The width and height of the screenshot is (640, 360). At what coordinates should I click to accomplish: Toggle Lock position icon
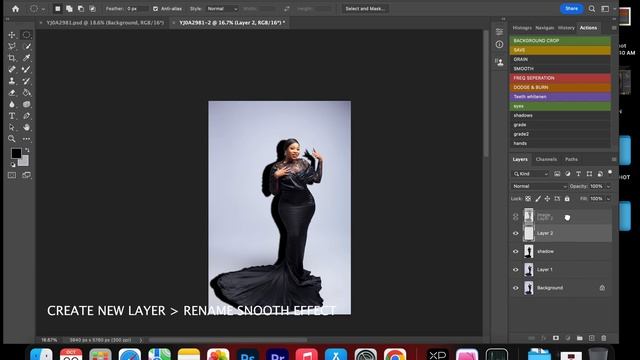click(547, 199)
